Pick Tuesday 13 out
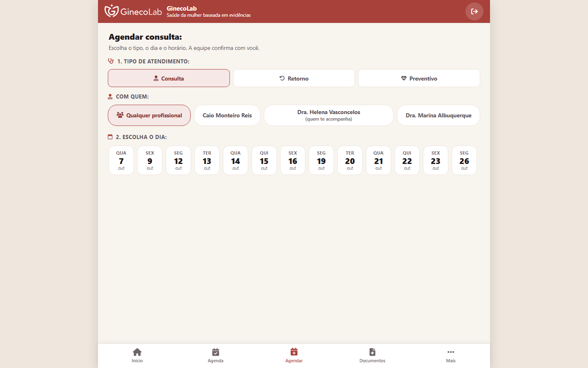The width and height of the screenshot is (588, 368). click(x=207, y=160)
